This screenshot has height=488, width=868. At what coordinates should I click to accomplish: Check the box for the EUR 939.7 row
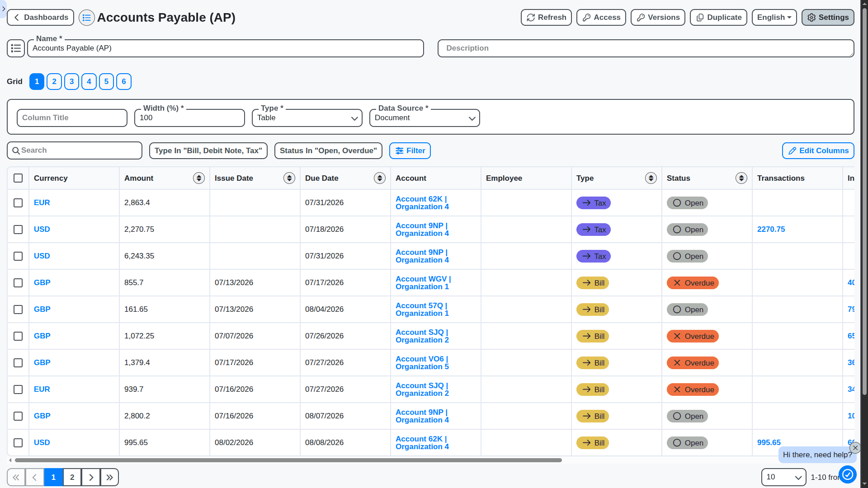coord(18,389)
